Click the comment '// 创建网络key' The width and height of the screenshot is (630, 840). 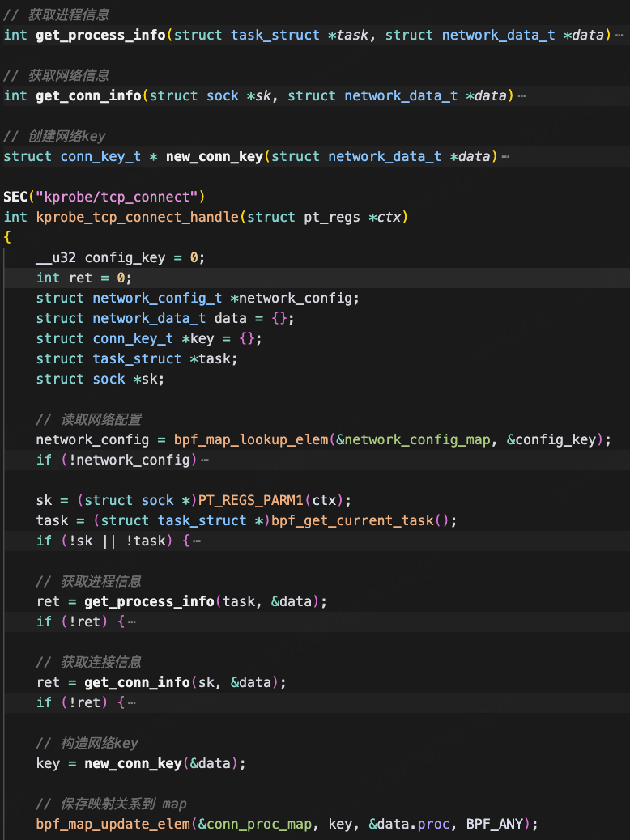click(x=55, y=137)
